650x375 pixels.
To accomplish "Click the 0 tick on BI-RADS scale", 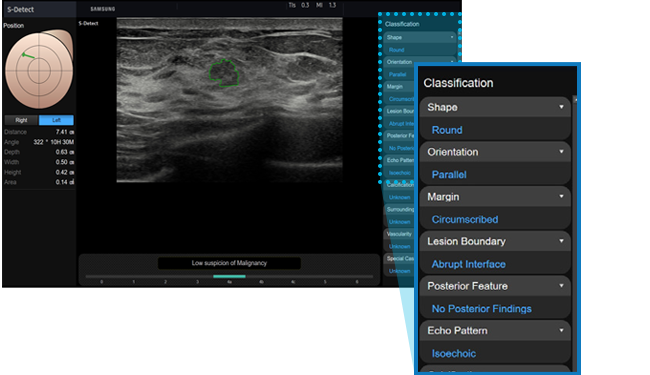I will pyautogui.click(x=102, y=282).
